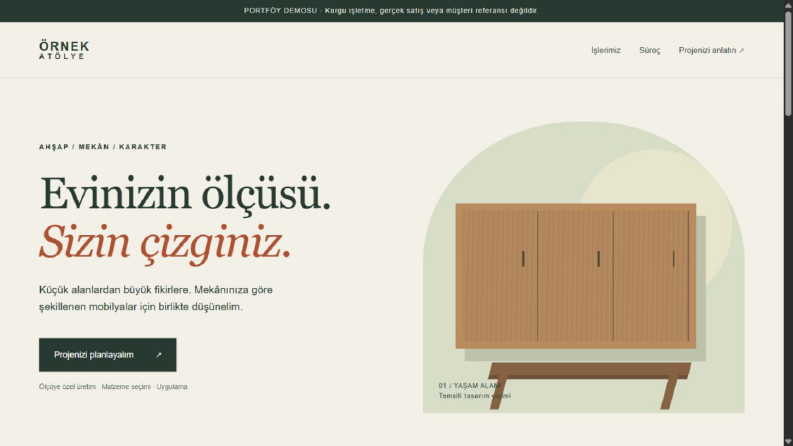Click the paragraph starting Küçük alanlardan
The height and width of the screenshot is (446, 793).
click(x=156, y=298)
